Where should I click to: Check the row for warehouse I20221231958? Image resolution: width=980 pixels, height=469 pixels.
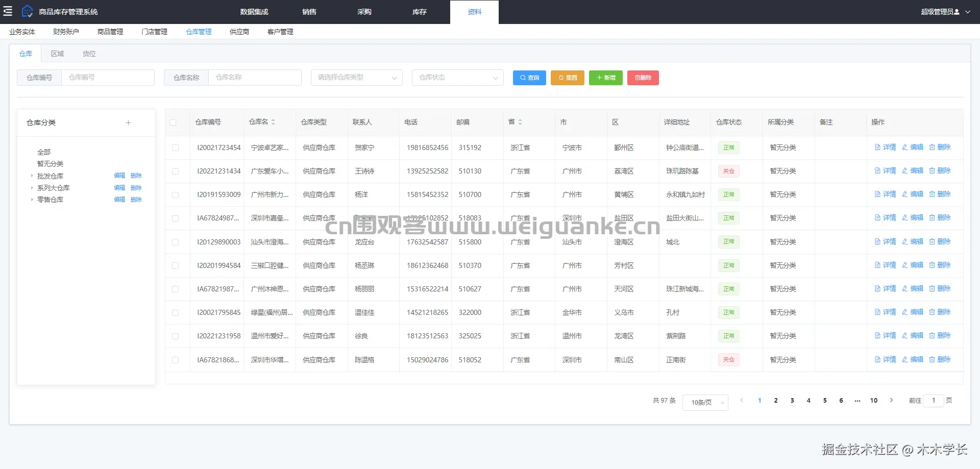pos(175,336)
